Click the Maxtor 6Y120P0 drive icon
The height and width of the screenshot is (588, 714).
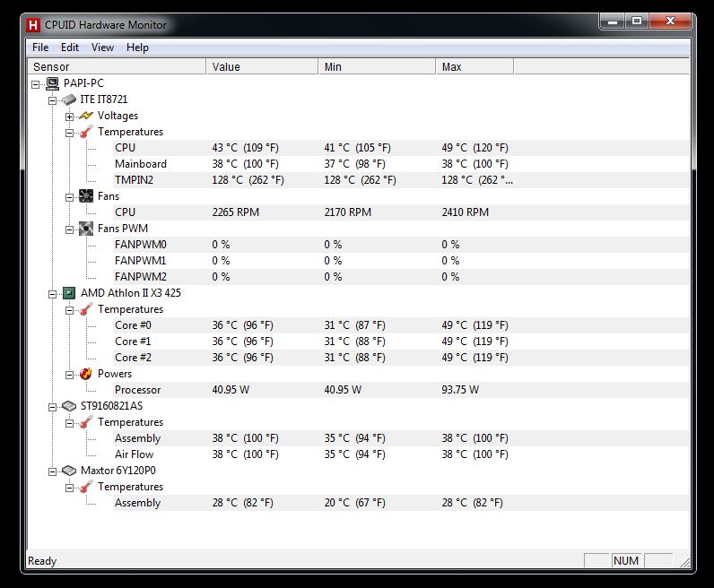[x=69, y=471]
